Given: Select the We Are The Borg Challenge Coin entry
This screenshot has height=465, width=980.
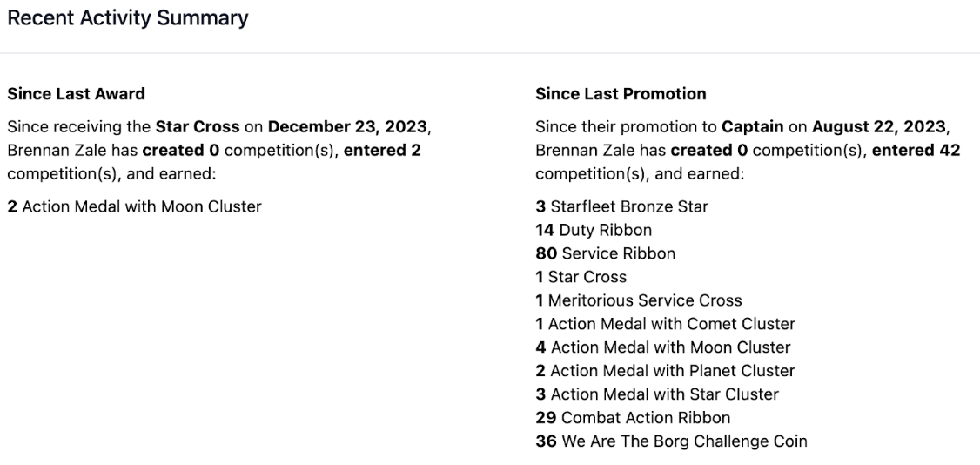Looking at the screenshot, I should tap(671, 441).
